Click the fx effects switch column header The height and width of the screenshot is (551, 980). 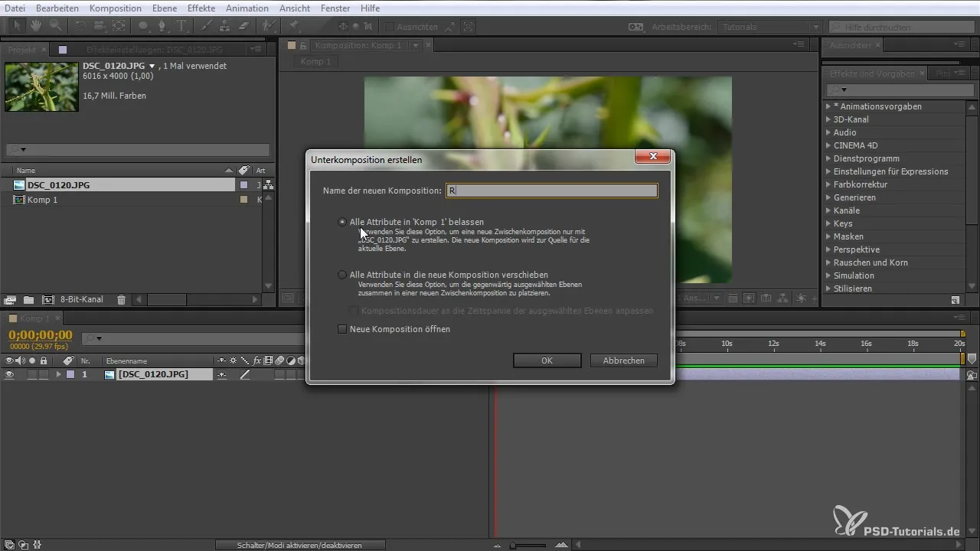(x=257, y=360)
